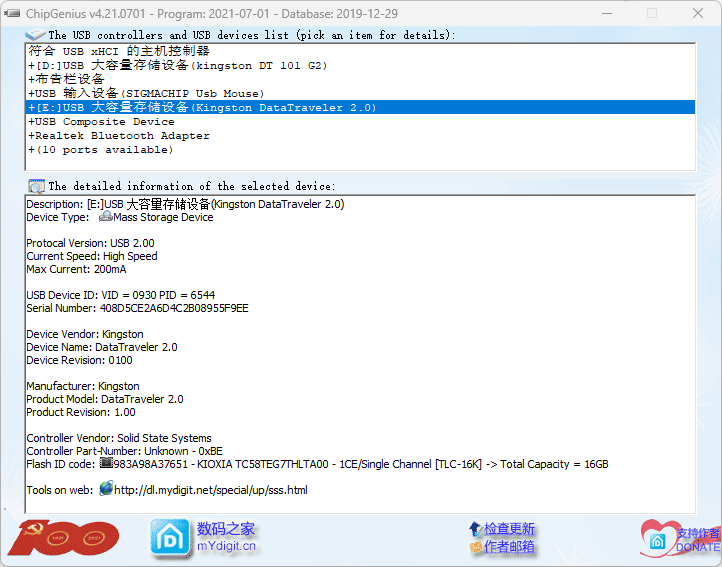722x567 pixels.
Task: Open the 数码之家 mYdigit.cn link
Action: (226, 537)
